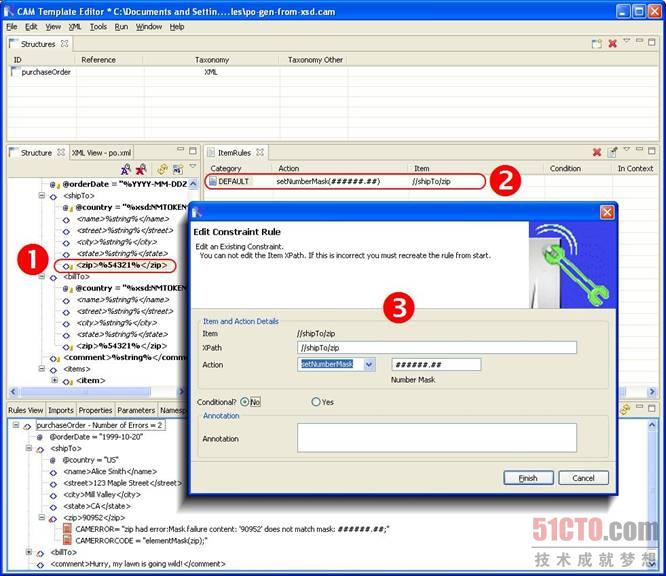This screenshot has height=576, width=666.
Task: Open the Structures panel view menu triangle
Action: [626, 41]
